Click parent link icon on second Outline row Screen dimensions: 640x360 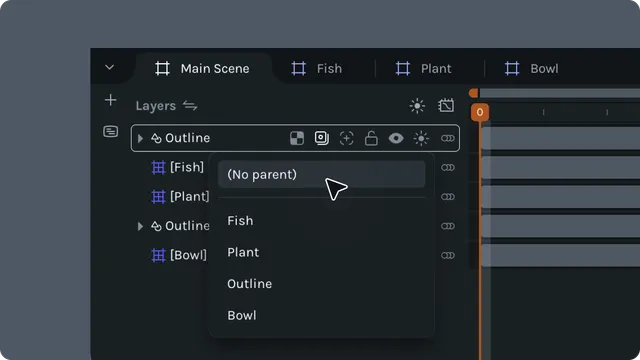click(448, 226)
